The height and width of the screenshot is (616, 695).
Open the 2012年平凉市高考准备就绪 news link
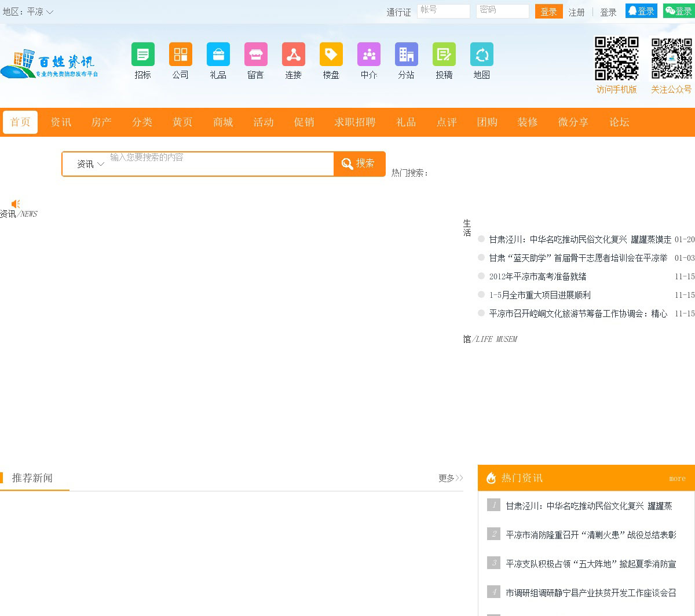pos(537,276)
